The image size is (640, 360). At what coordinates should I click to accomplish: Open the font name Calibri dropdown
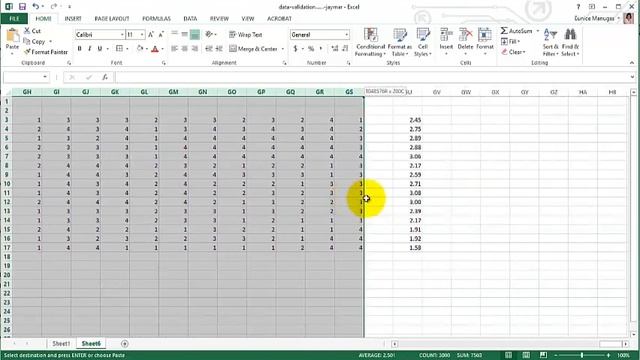(x=122, y=35)
